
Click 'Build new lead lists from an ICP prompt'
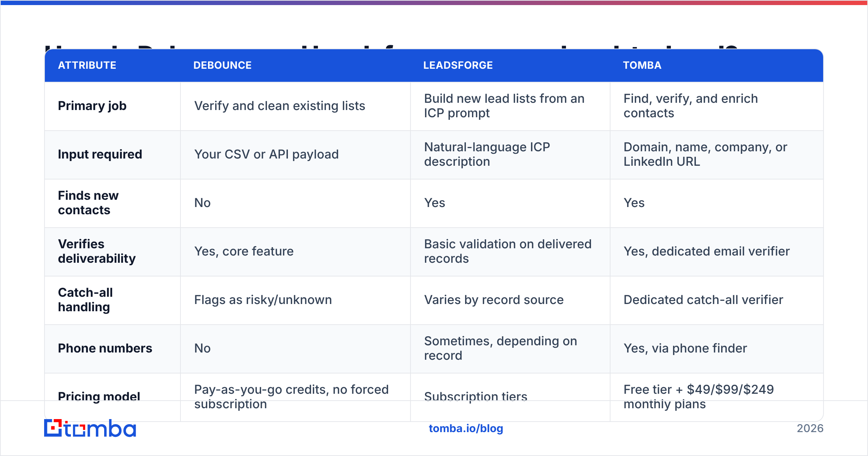[x=504, y=106]
